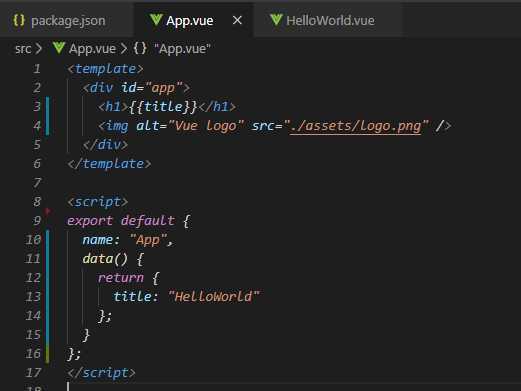Click the return keyword on line 12
This screenshot has width=521, height=391.
[121, 278]
